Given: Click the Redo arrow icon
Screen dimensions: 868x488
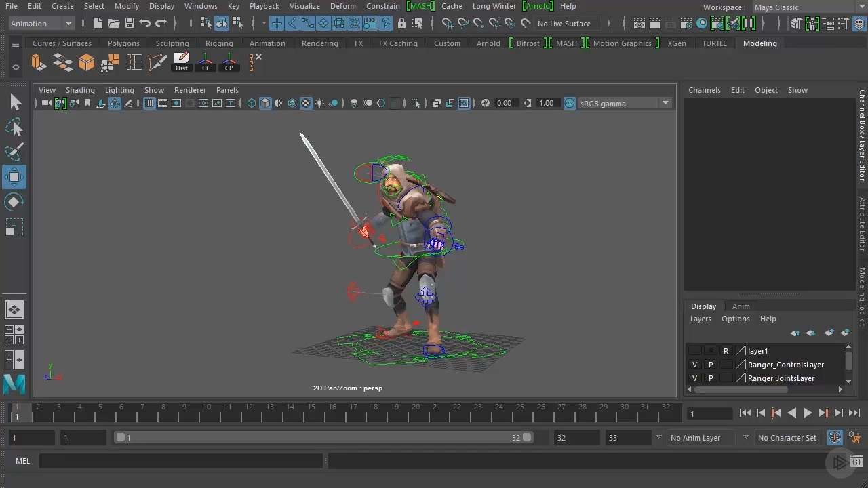Looking at the screenshot, I should point(161,24).
